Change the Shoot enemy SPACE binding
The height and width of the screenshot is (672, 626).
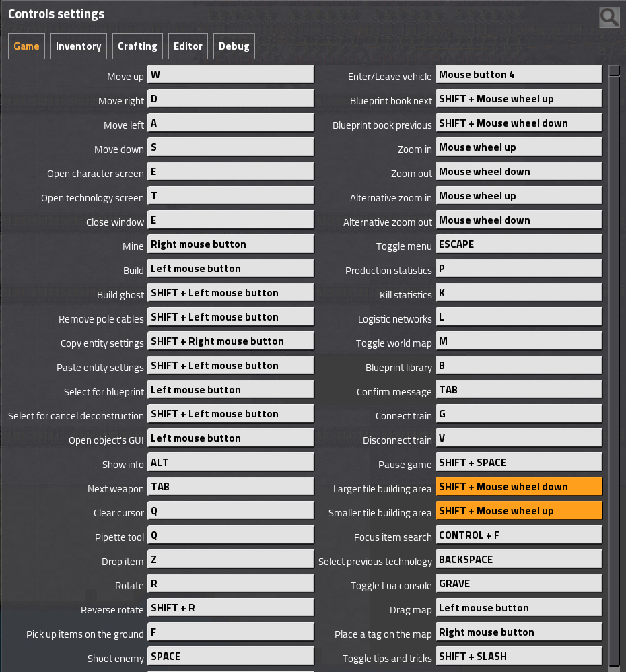click(x=230, y=657)
